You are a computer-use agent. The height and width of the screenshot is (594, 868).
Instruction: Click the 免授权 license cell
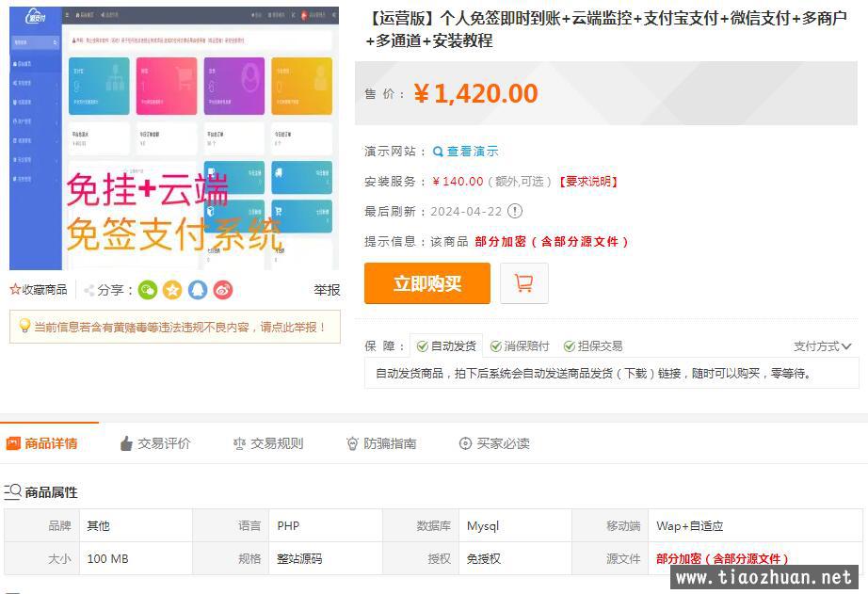[515, 558]
